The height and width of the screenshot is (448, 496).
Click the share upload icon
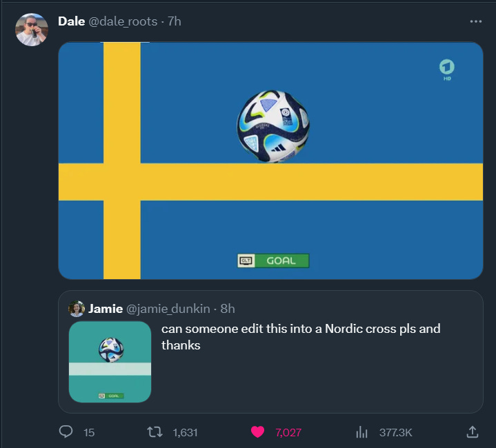tap(473, 432)
